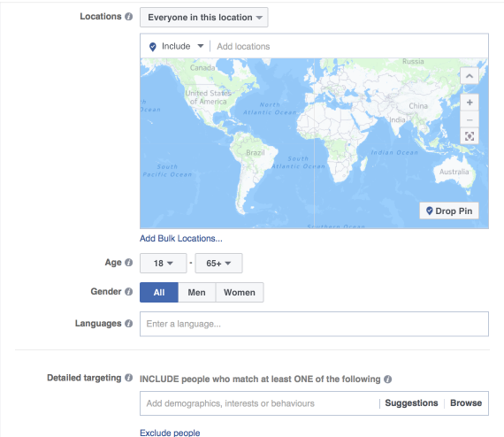The width and height of the screenshot is (504, 437).
Task: Click the Gender info icon
Action: point(128,292)
